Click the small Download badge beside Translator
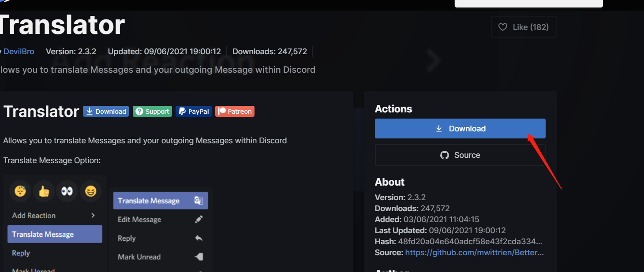 point(106,112)
